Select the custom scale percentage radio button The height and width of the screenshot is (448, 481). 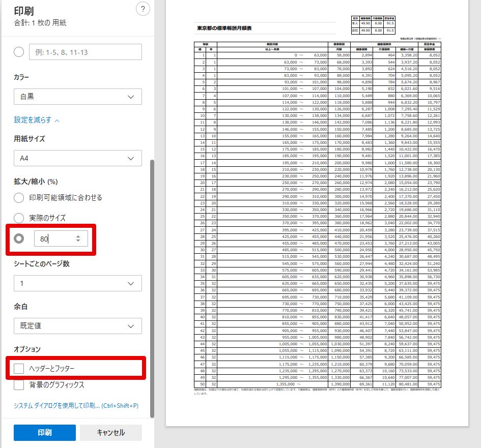[19, 238]
